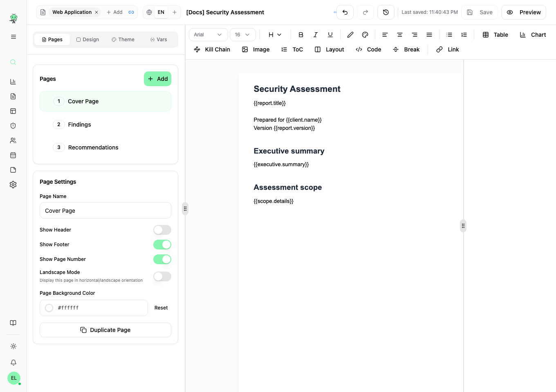Open the Arial font dropdown

(208, 35)
